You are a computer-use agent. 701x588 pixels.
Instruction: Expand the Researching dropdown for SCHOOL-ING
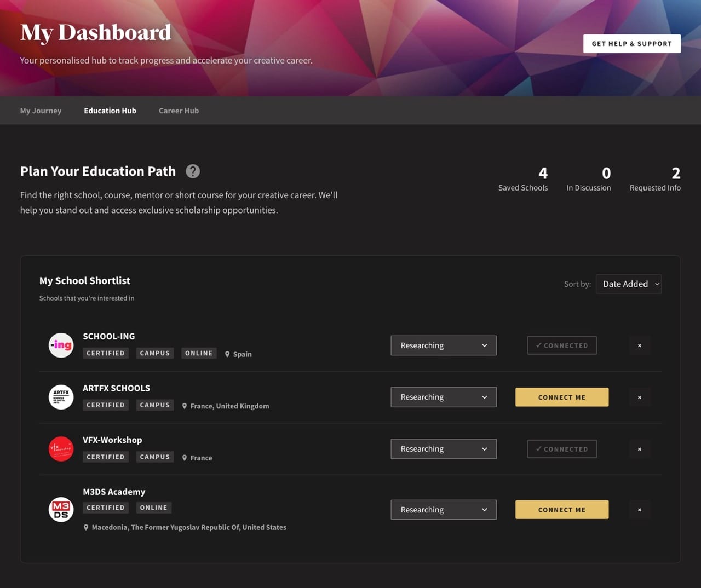[x=444, y=345]
